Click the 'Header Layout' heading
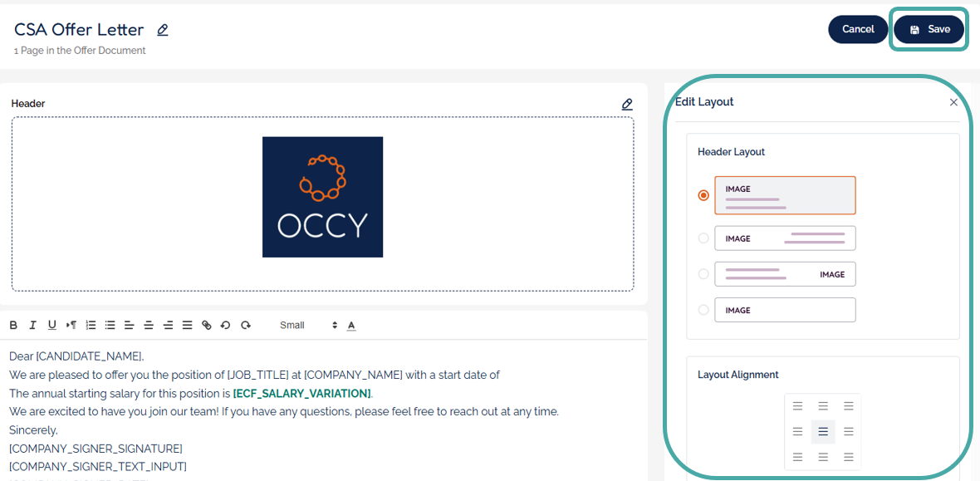Screen dimensions: 980x481 pyautogui.click(x=731, y=152)
